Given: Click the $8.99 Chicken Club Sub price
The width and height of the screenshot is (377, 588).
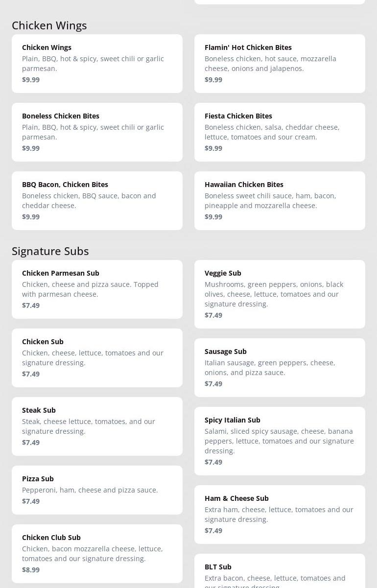Looking at the screenshot, I should tap(31, 569).
